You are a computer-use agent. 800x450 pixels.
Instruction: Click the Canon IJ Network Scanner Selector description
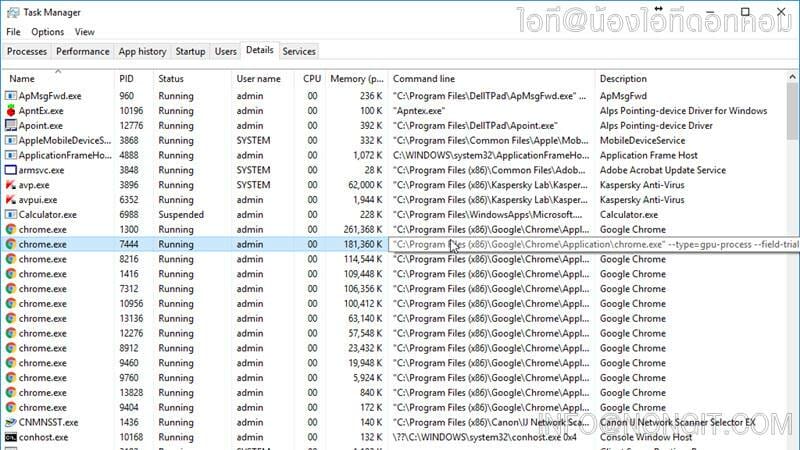[678, 422]
